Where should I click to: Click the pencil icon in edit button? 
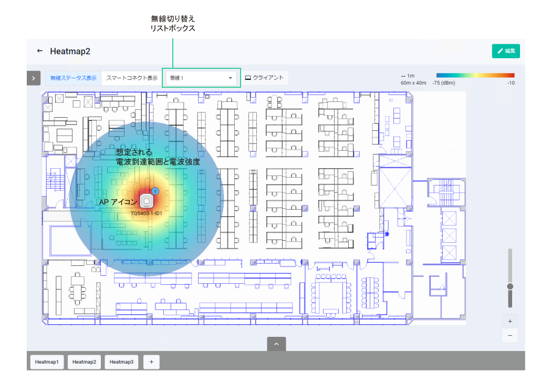[500, 51]
